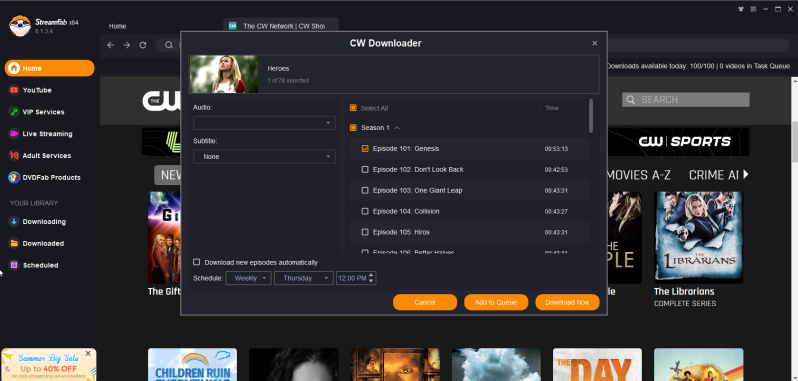Click the VIP Services key icon
Viewport: 798px width, 381px height.
14,112
